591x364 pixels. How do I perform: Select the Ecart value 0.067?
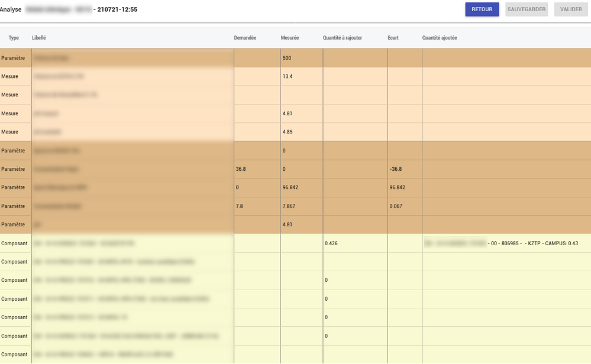pos(396,206)
